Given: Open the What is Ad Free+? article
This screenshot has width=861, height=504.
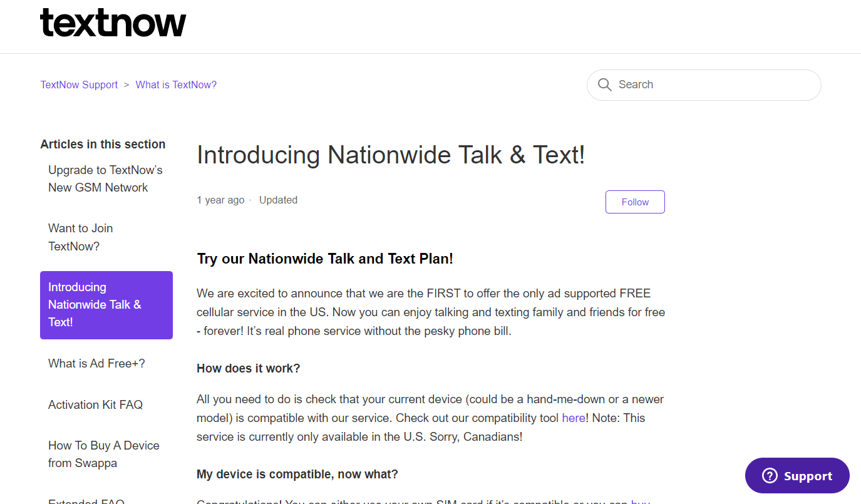Looking at the screenshot, I should click(96, 363).
